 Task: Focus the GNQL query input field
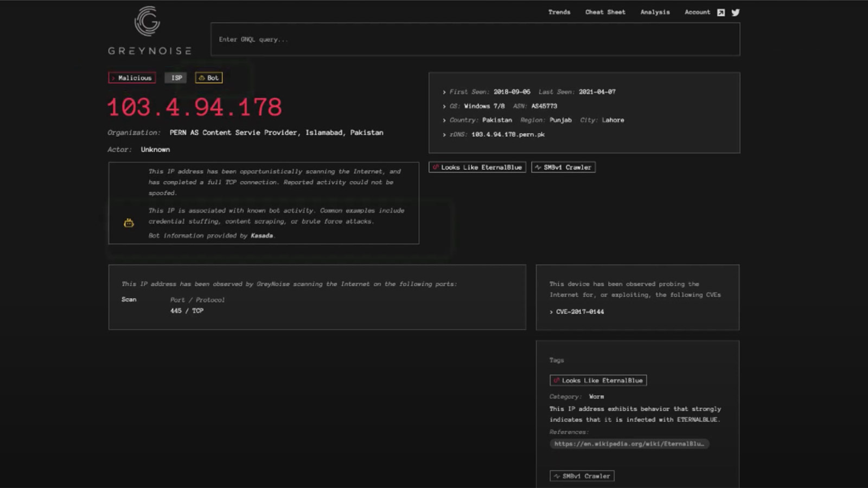475,39
